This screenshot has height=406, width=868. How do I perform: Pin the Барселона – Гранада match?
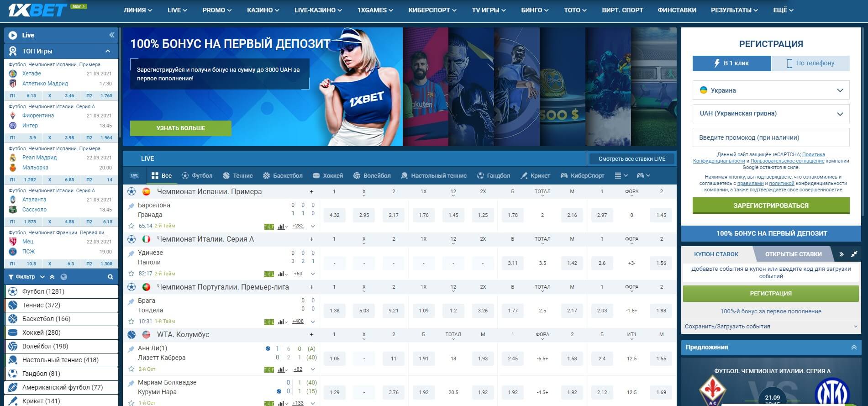(132, 206)
